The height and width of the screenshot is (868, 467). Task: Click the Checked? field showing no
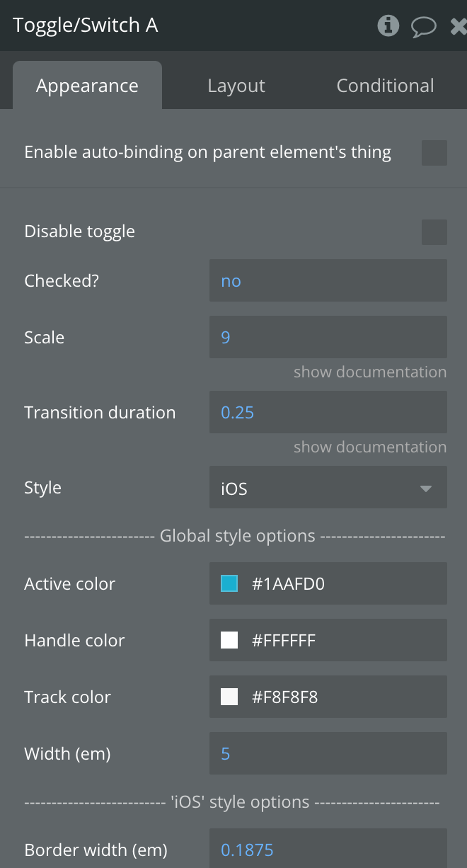pyautogui.click(x=328, y=280)
